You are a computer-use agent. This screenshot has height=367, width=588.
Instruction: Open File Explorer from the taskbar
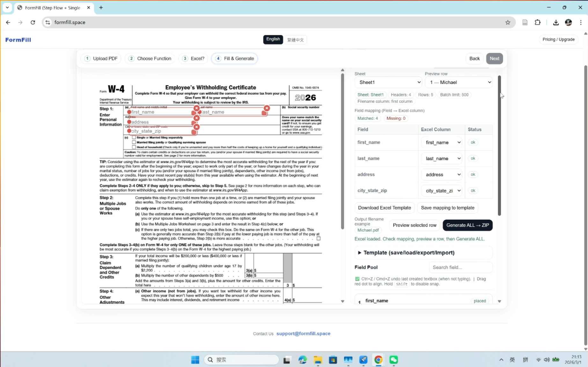coord(317,360)
